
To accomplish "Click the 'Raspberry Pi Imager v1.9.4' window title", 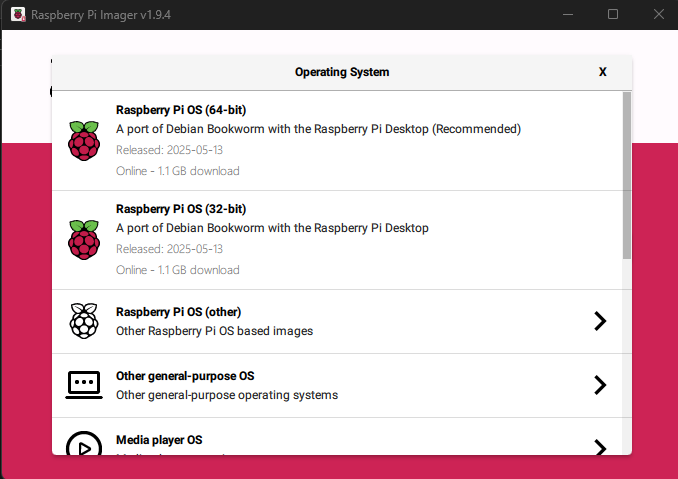I will 101,15.
